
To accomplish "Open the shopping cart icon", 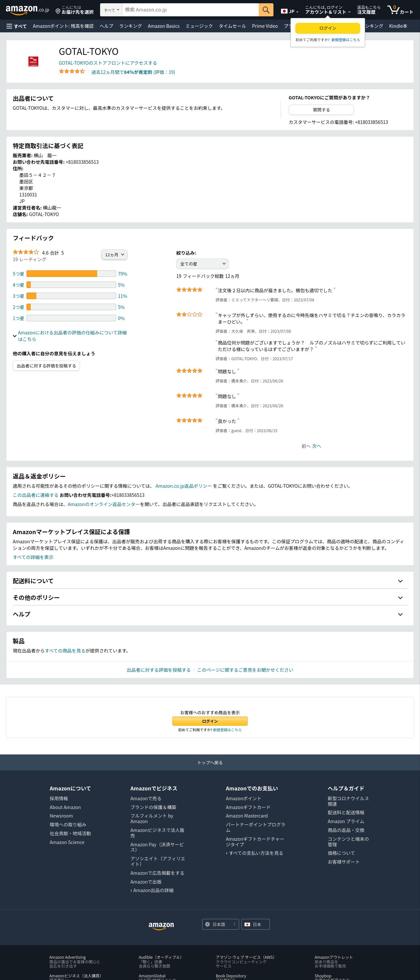I will click(400, 10).
